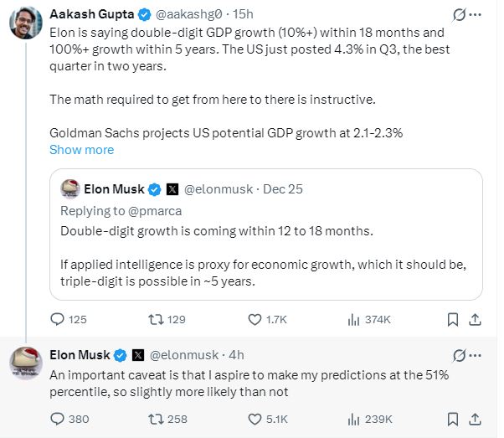View analytics on Elon's caveat post
Screen dimensions: 504x438
353,419
